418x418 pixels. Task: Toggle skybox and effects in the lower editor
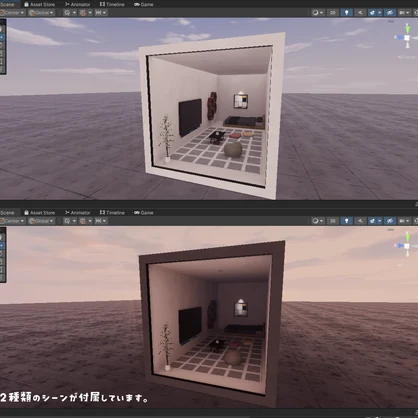(x=372, y=221)
